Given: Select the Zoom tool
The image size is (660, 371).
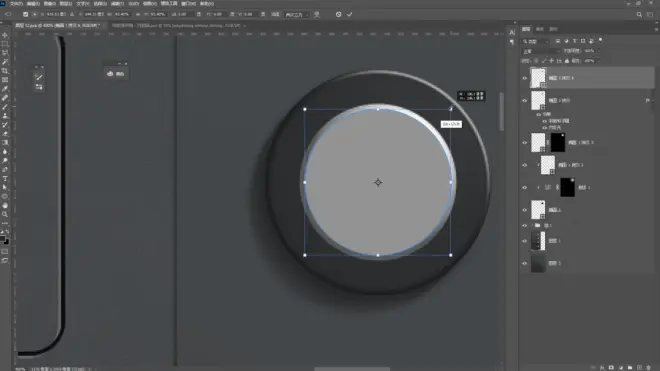Looking at the screenshot, I should point(5,214).
